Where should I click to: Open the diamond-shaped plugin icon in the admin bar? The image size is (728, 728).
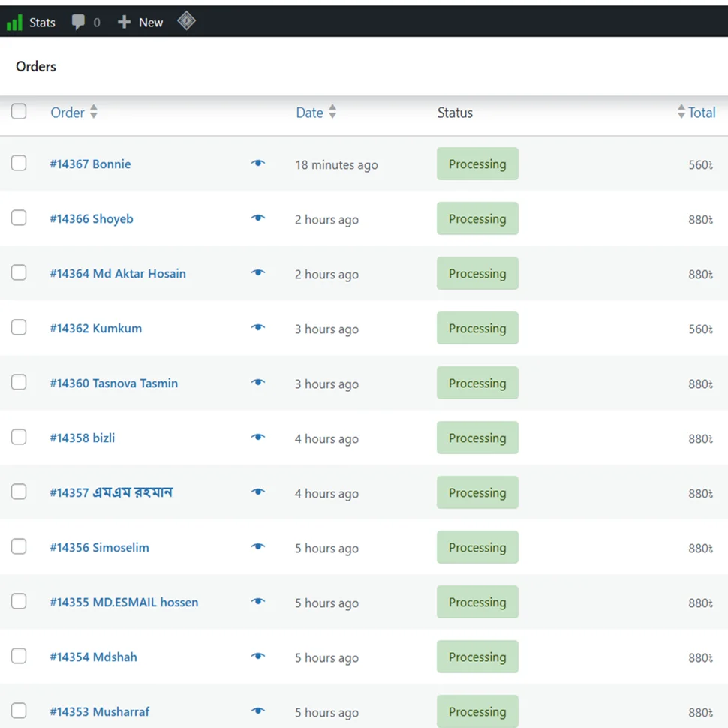point(186,20)
